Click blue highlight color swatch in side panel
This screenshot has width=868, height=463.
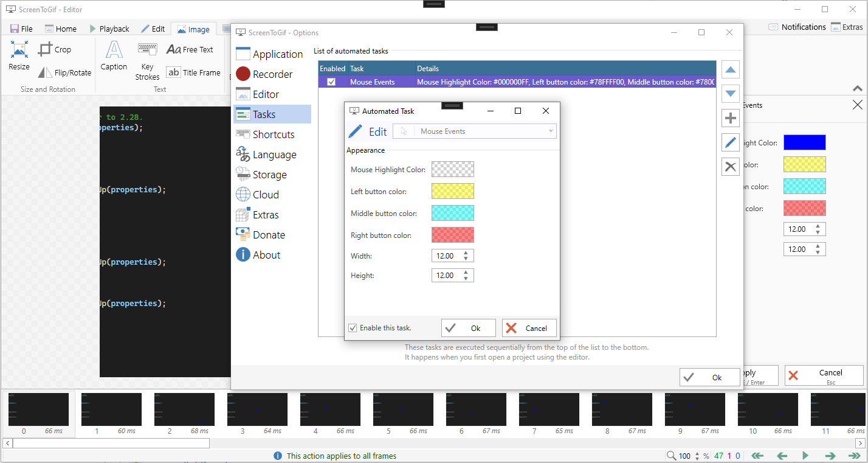pos(805,142)
